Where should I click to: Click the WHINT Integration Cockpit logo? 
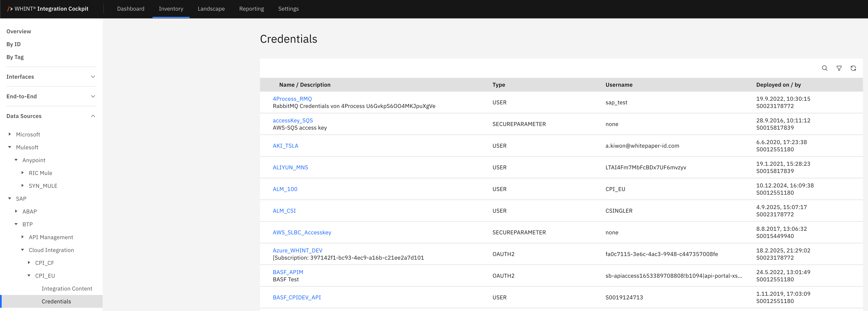click(48, 9)
